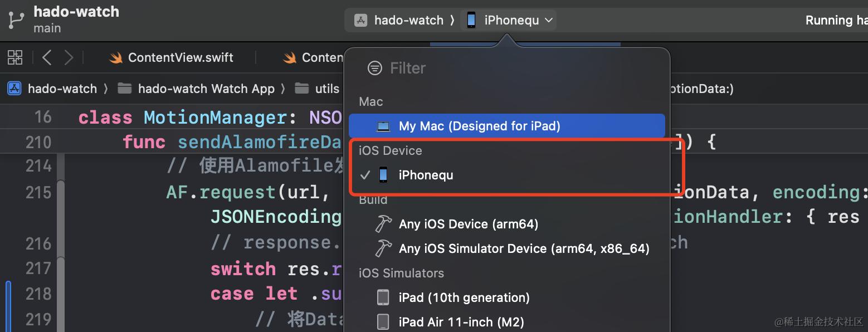Go back with the left navigation arrow

point(47,57)
